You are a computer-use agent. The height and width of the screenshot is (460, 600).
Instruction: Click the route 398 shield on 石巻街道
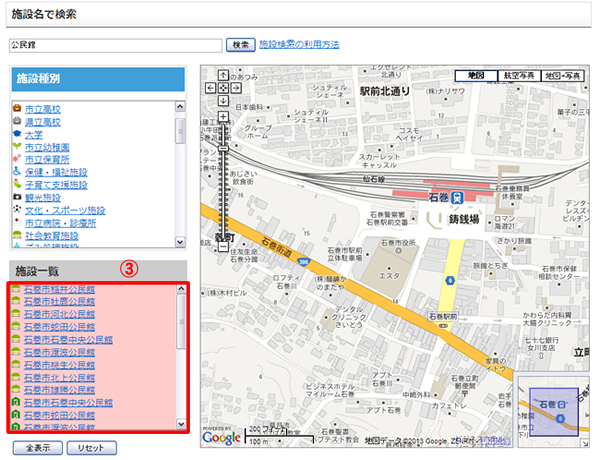pos(303,262)
